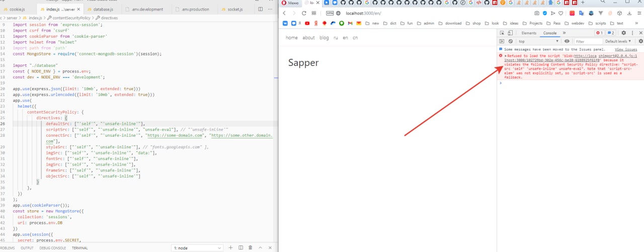Click the 'home' link on the page
Viewport: 644px width, 252px height.
click(291, 38)
